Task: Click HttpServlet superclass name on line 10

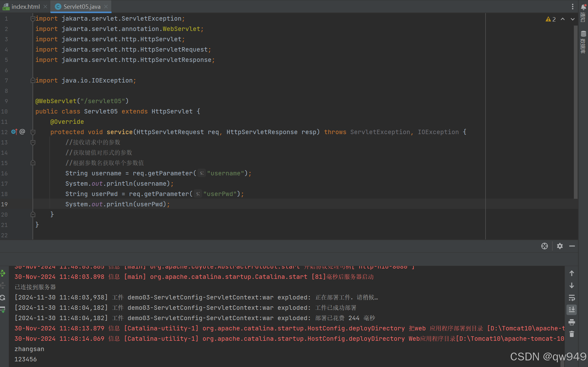Action: (x=172, y=111)
